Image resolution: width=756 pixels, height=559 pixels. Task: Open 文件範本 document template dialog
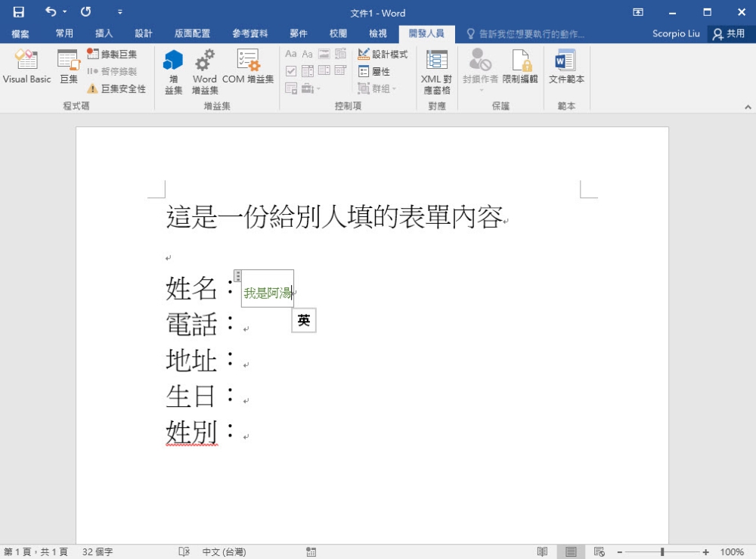pyautogui.click(x=566, y=67)
